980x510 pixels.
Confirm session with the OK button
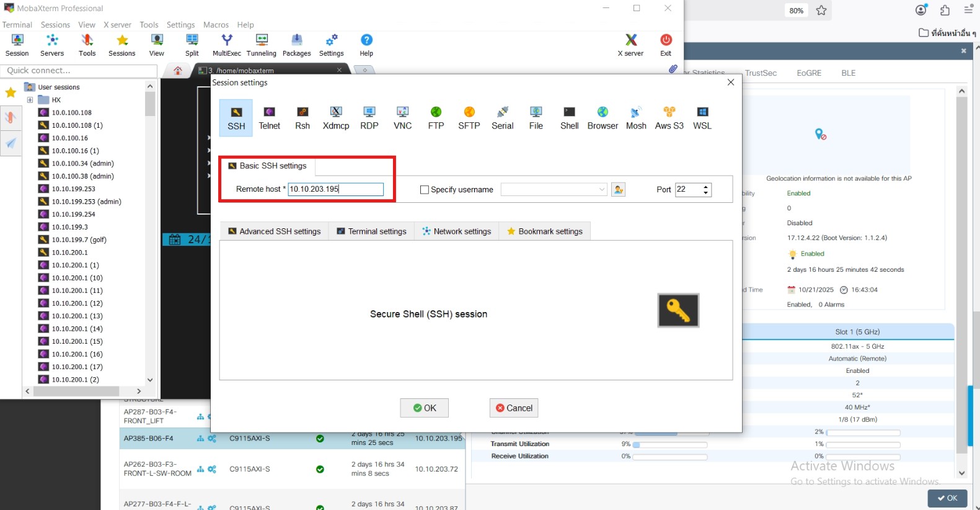pyautogui.click(x=424, y=408)
